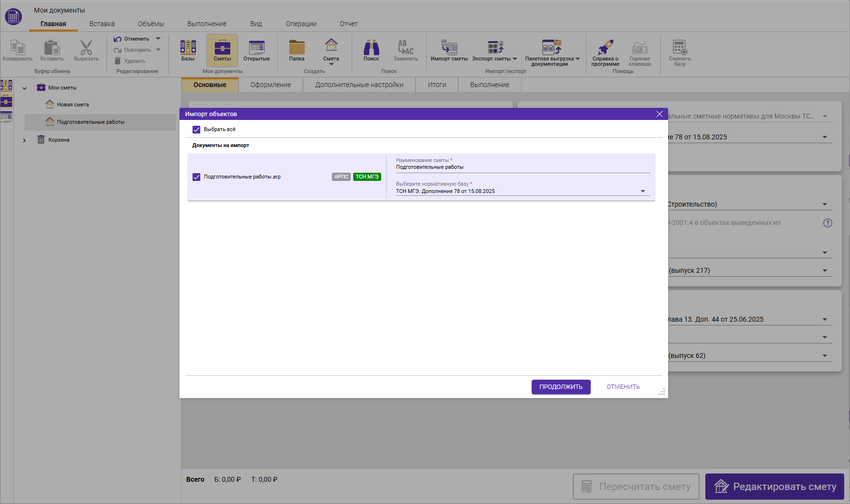
Task: Collapse the Мои сметы tree node
Action: (24, 88)
